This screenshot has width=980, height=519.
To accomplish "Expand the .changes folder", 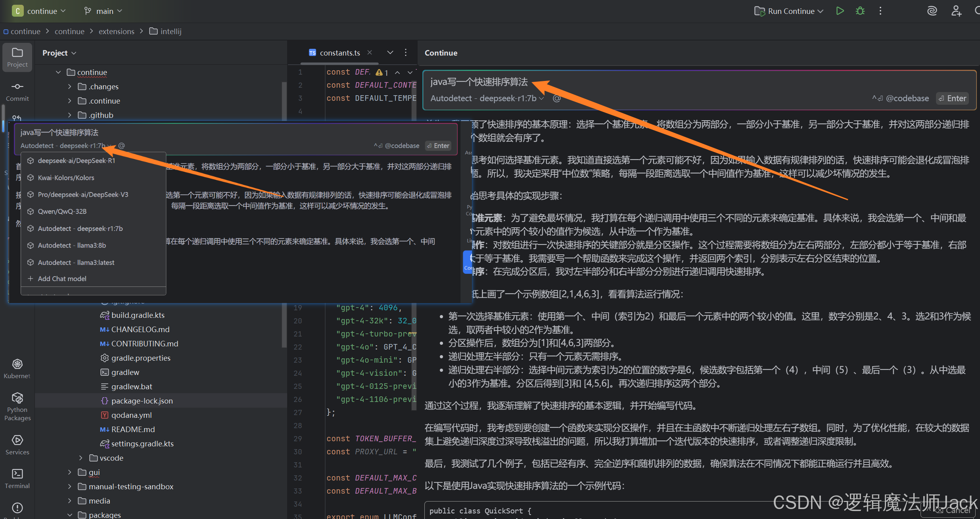I will tap(70, 86).
